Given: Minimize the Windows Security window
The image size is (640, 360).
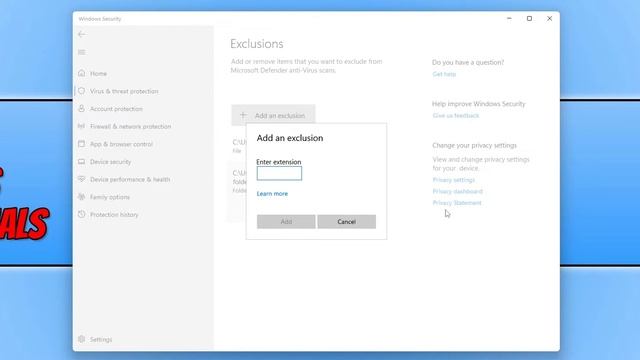Looking at the screenshot, I should pyautogui.click(x=509, y=18).
